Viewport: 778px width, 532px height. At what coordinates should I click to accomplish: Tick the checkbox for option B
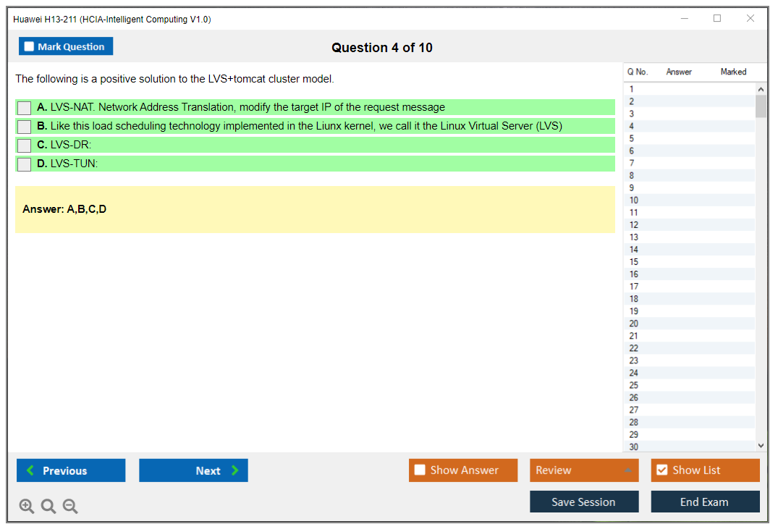coord(25,127)
